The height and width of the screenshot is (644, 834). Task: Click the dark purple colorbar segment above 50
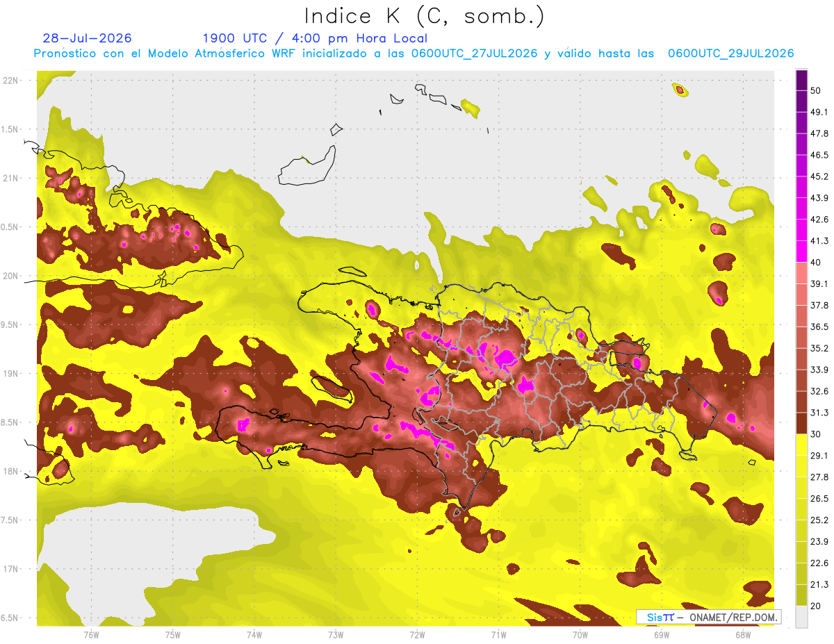801,81
